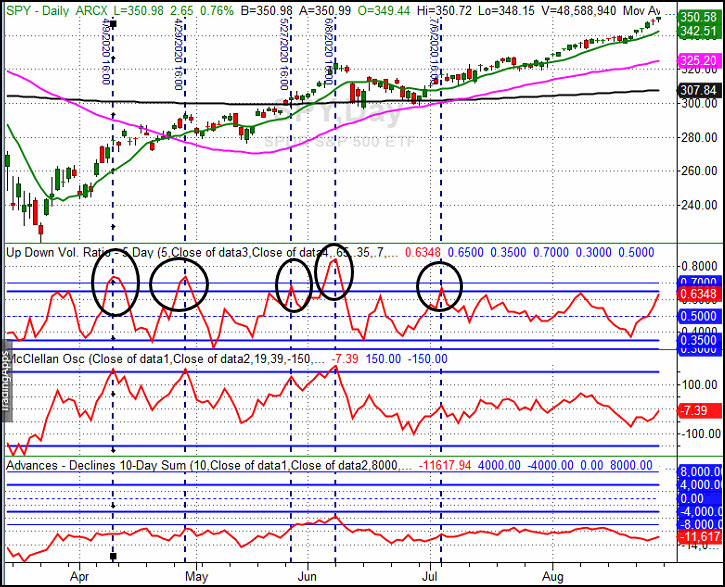Image resolution: width=725 pixels, height=587 pixels.
Task: Click the blue -150.00 value in McClellan header
Action: (428, 359)
